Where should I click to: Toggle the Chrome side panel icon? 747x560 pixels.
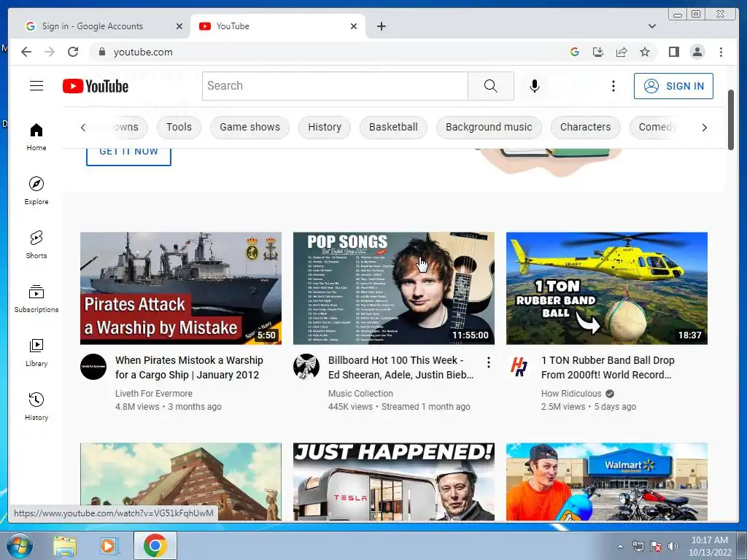pos(673,52)
